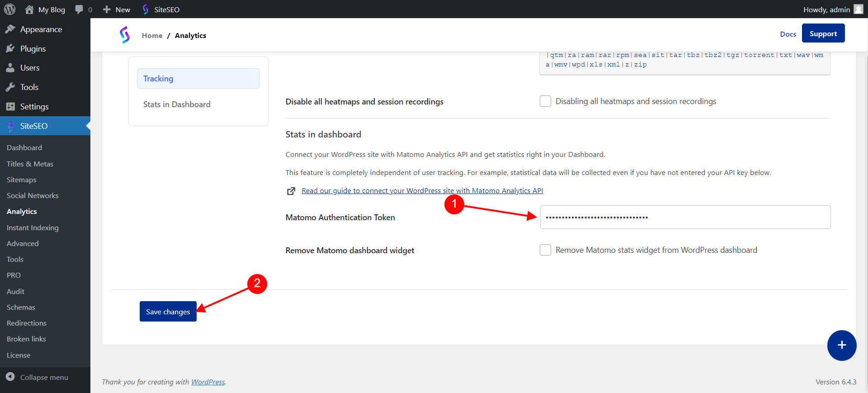Click the Plugins plug icon

[10, 48]
